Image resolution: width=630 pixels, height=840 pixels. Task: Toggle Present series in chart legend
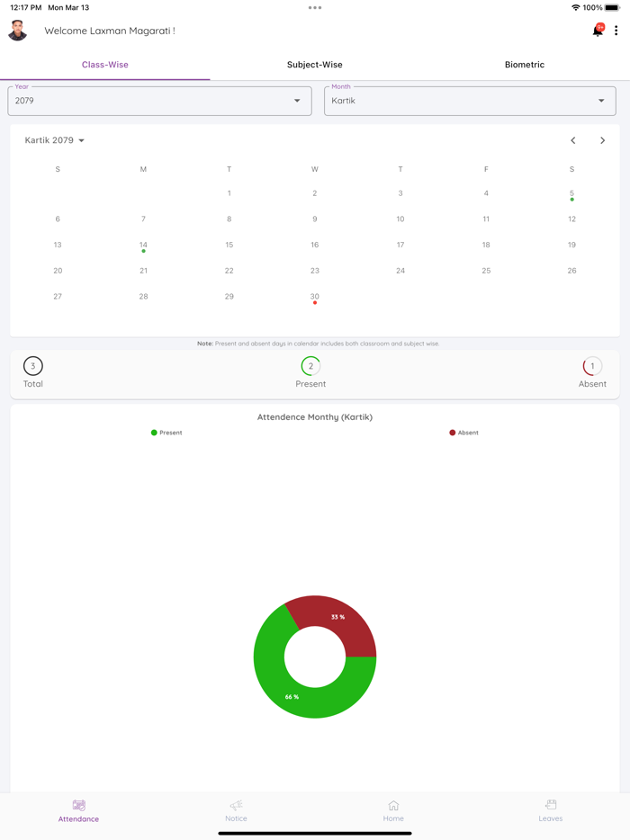166,433
